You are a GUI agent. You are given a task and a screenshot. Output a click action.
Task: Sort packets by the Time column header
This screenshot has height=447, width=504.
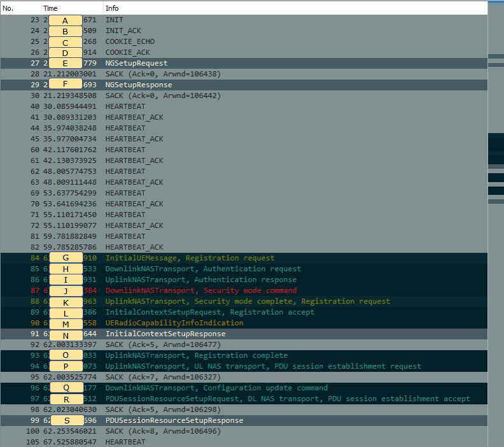click(x=72, y=8)
